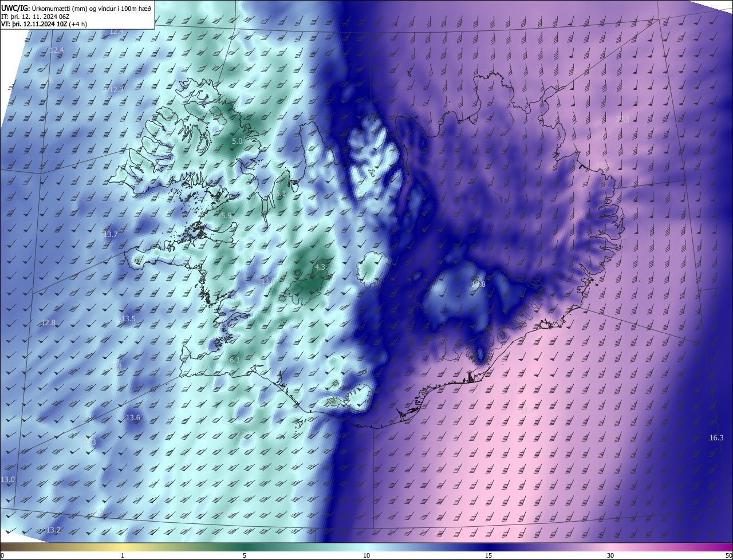
Task: Click the dark green part of the colour bar
Action: point(245,547)
